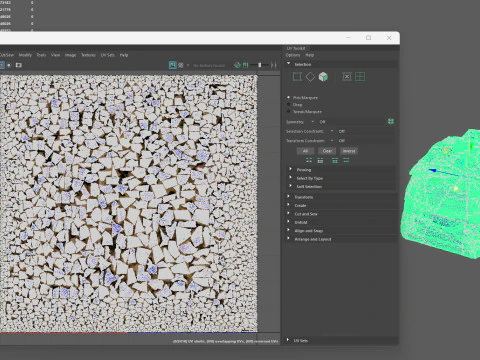Open the arrow dropdown before texture name field
Viewport: 480px width, 360px height.
[x=188, y=65]
